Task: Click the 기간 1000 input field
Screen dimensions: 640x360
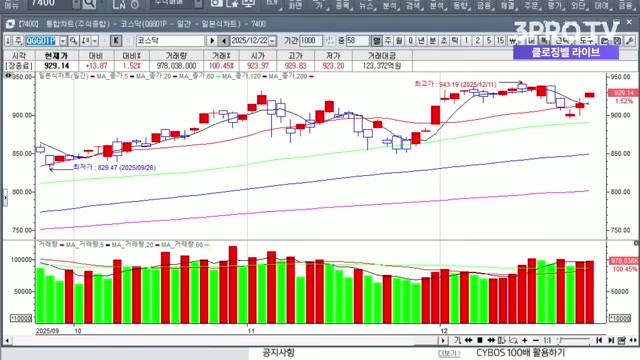Action: point(311,41)
